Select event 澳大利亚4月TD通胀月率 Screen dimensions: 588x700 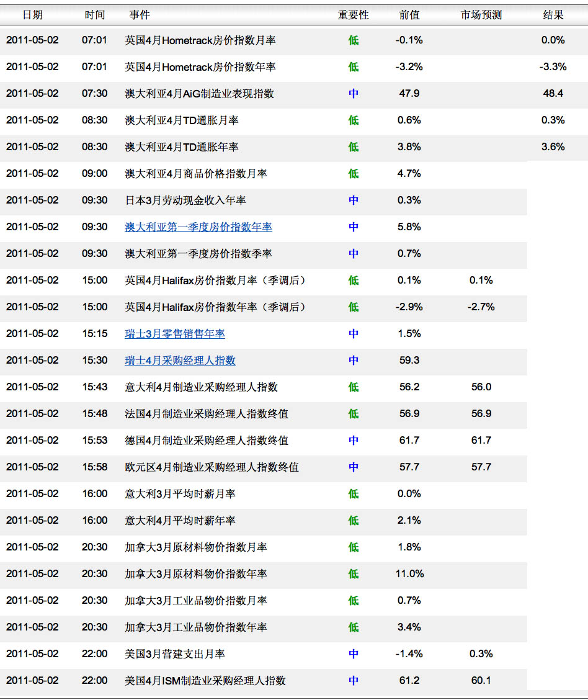click(181, 120)
